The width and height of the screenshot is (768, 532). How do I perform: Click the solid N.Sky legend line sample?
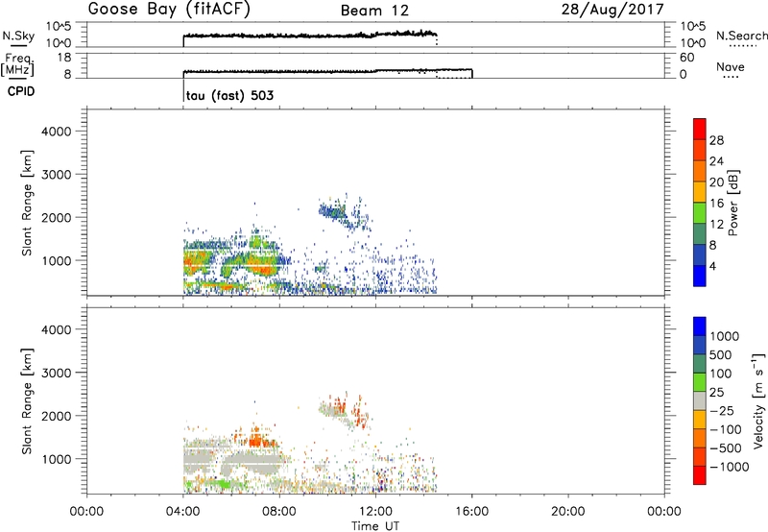[x=18, y=46]
